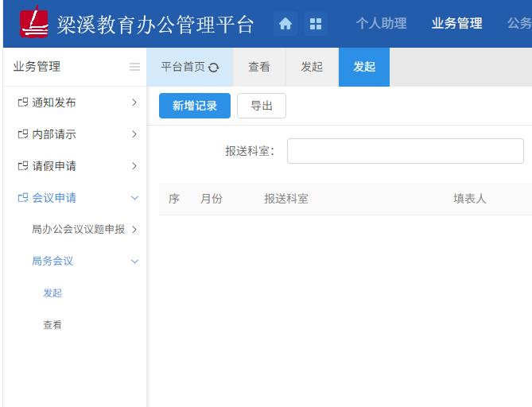Collapse sidebar using hamburger icon
The width and height of the screenshot is (532, 407).
click(x=134, y=67)
